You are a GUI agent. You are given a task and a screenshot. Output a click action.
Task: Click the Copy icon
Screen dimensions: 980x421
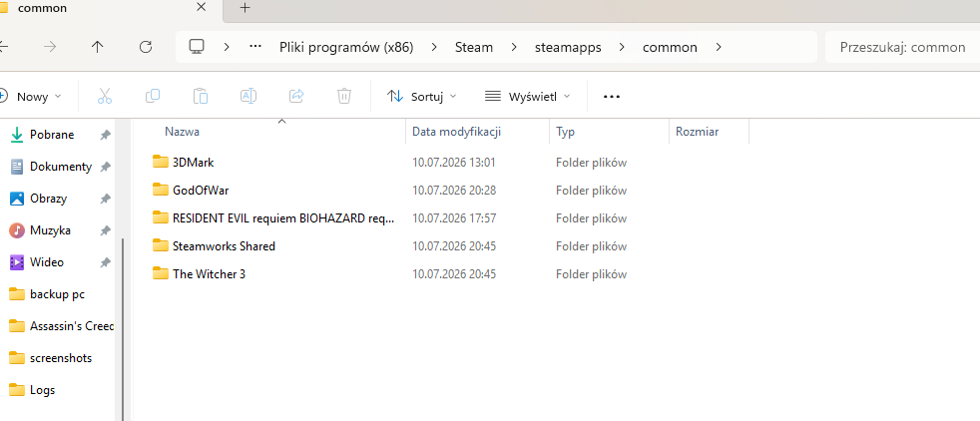click(153, 96)
